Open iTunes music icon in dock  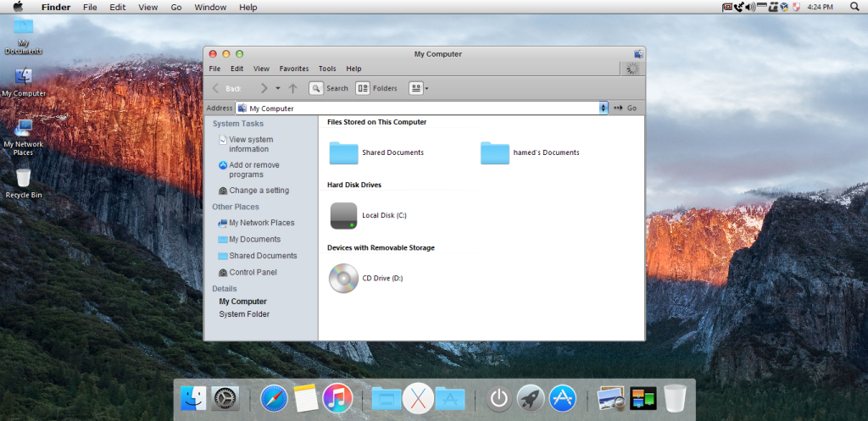tap(337, 398)
